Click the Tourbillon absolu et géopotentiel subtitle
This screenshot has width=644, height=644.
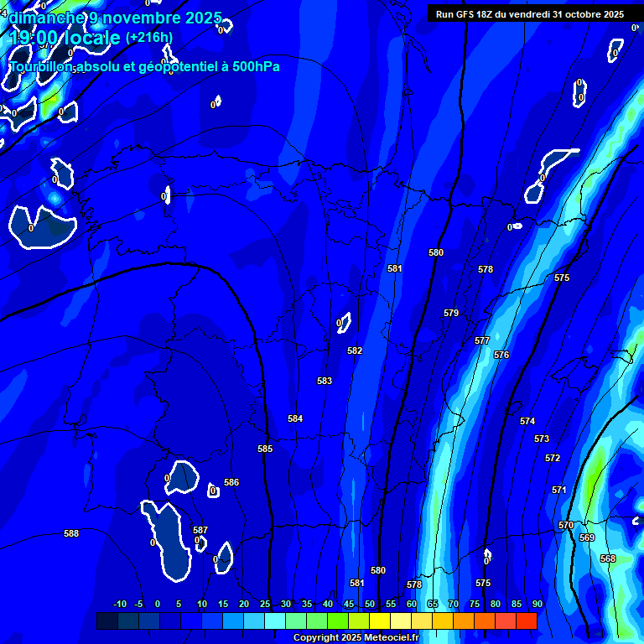coord(144,67)
